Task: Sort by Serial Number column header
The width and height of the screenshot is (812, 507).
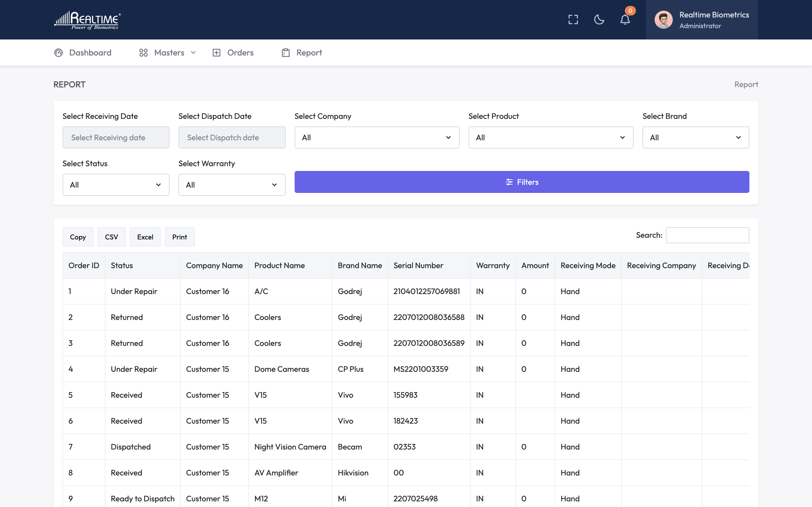Action: point(418,266)
